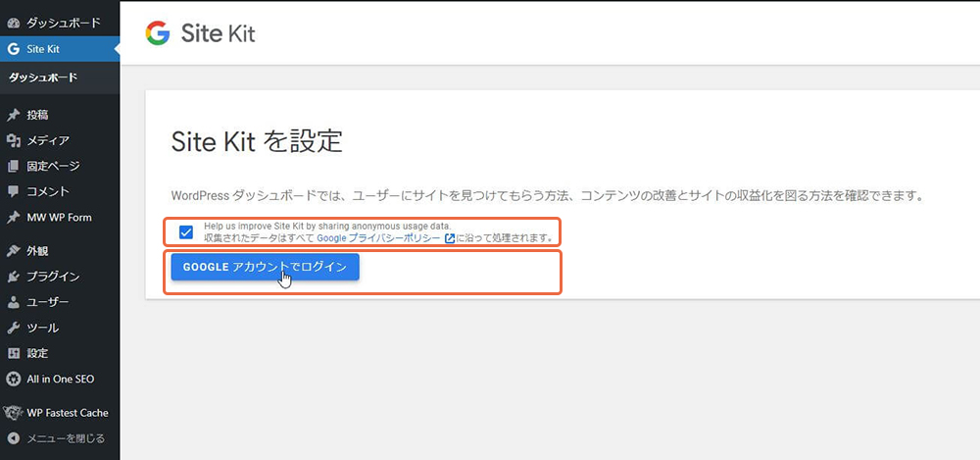Click the collapse arrow icon by メニューを閉じる
The image size is (980, 460).
13,438
